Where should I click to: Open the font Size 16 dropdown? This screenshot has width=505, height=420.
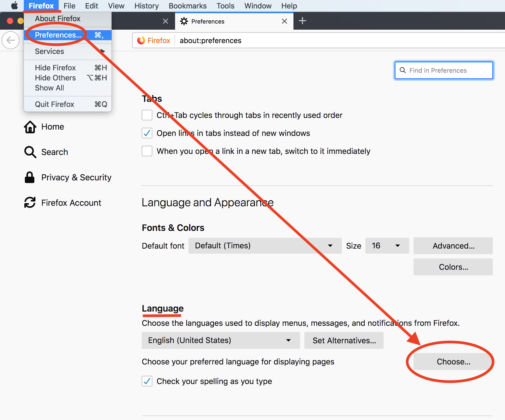(387, 246)
